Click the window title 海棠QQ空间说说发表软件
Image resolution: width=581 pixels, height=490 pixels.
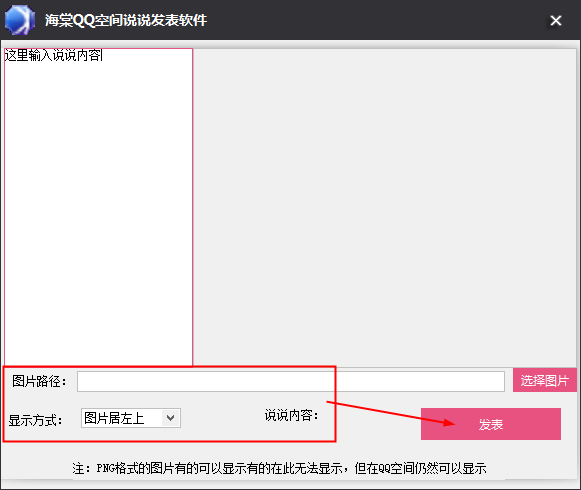pyautogui.click(x=126, y=20)
